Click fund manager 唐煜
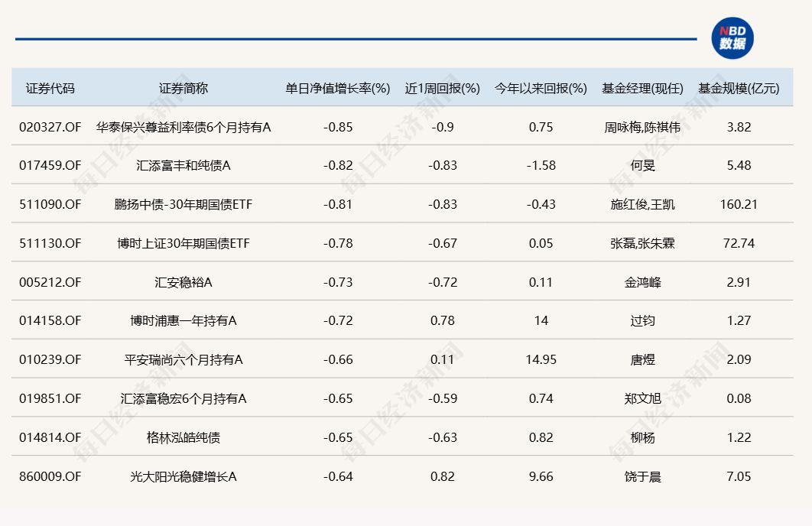812x526 pixels. (x=642, y=359)
